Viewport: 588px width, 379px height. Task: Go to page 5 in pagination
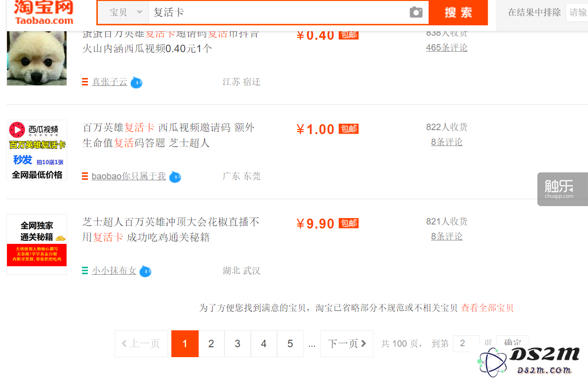(x=290, y=344)
